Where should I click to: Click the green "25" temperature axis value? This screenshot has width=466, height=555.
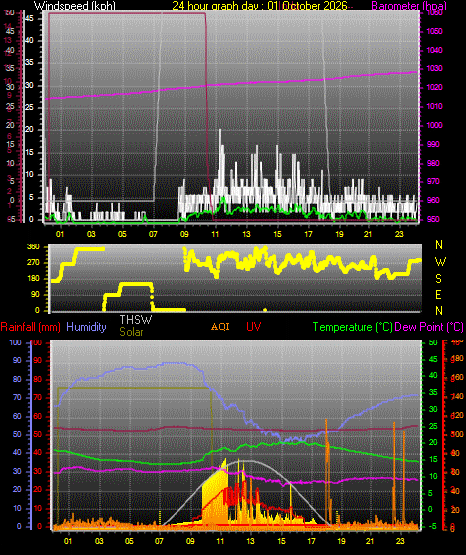[x=433, y=427]
